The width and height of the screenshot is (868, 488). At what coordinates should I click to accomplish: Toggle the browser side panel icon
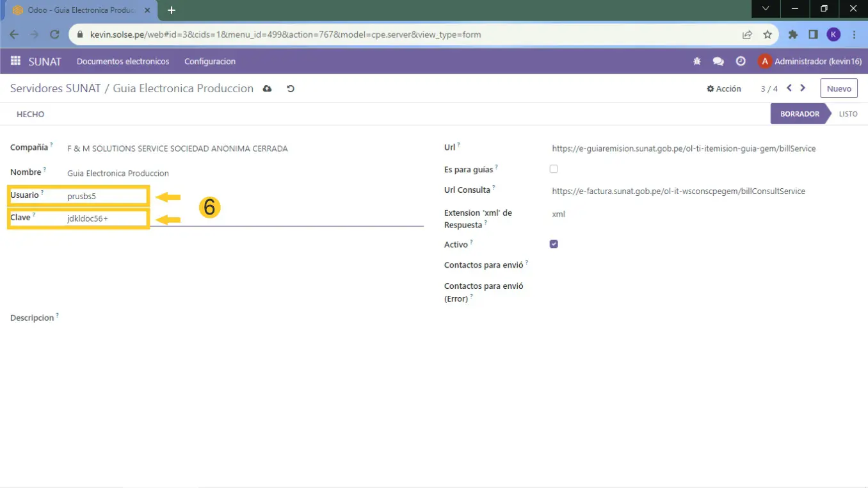click(813, 35)
